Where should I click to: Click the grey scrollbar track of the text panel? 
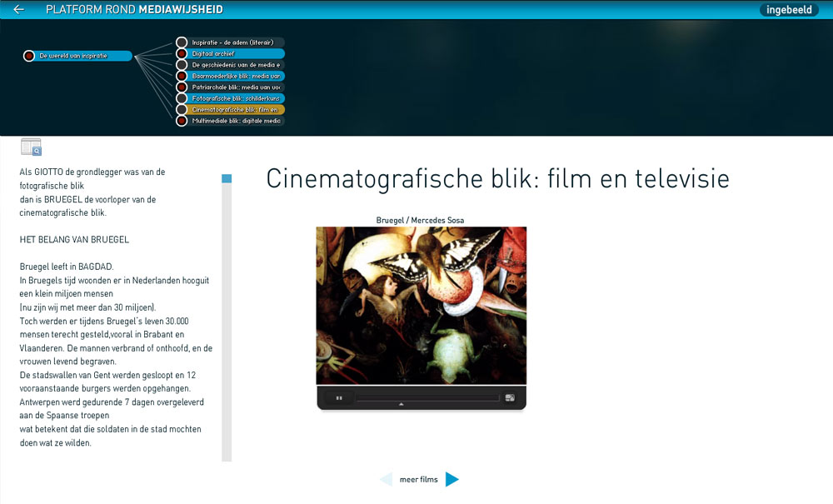227,322
